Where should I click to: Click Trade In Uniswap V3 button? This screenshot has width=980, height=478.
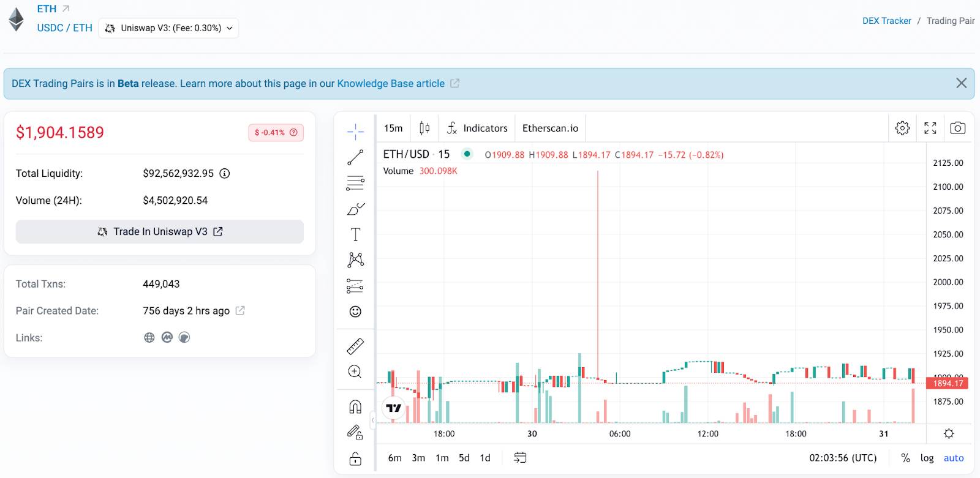(160, 231)
